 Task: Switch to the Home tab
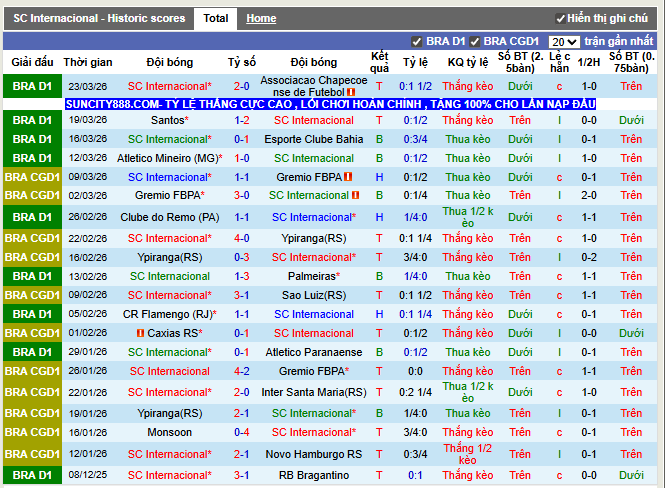point(261,18)
